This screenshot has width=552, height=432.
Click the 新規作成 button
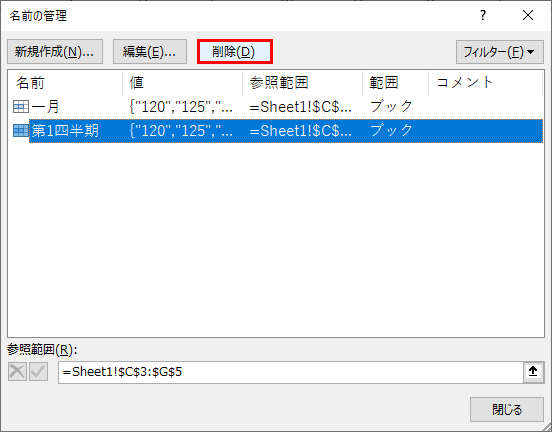(55, 52)
